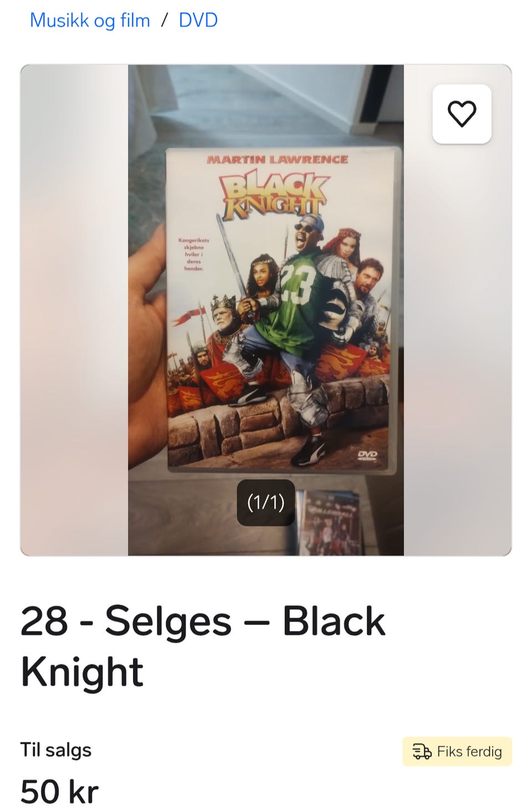The image size is (532, 808).
Task: Click the slash separator between breadcrumbs
Action: point(164,20)
